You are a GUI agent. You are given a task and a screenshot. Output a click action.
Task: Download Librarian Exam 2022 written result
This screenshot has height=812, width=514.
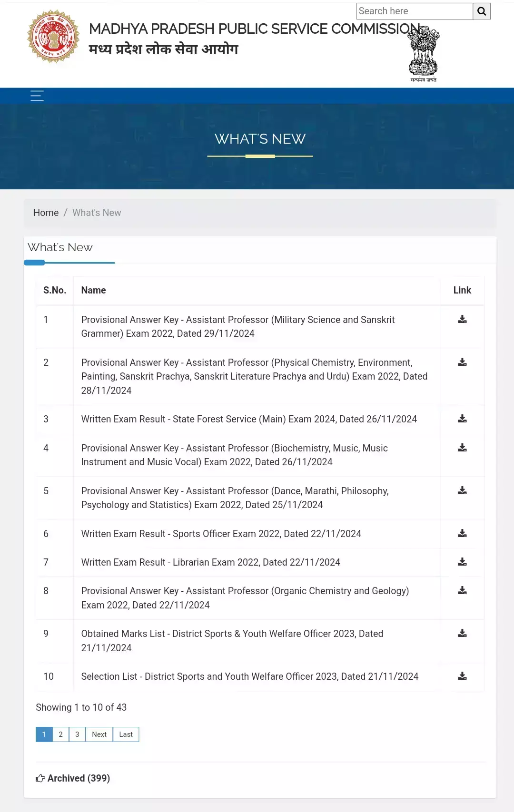point(462,562)
